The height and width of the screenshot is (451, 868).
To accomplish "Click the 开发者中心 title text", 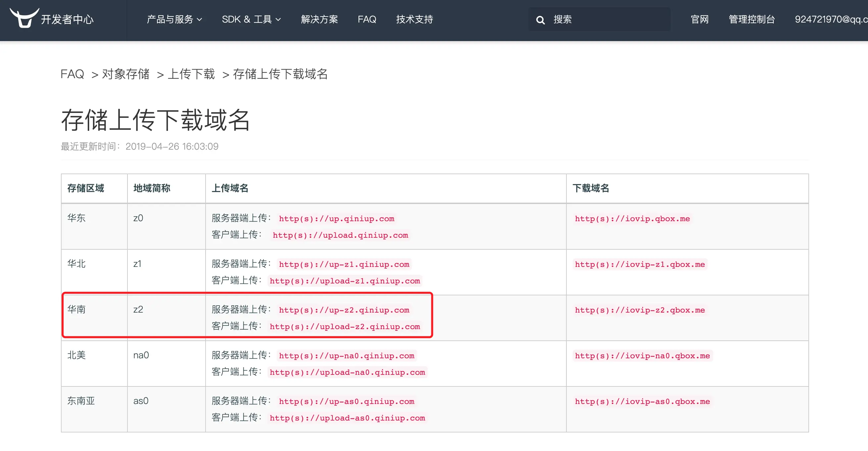I will [x=67, y=20].
